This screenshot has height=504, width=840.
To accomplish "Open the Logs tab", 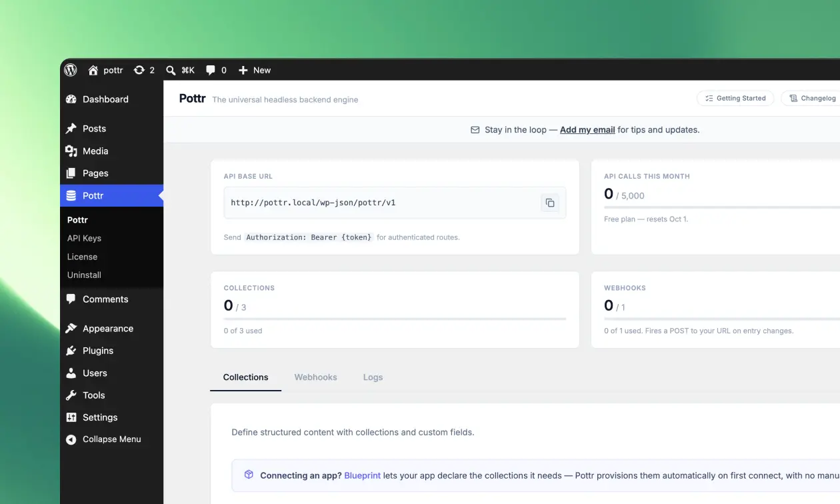I will (373, 377).
